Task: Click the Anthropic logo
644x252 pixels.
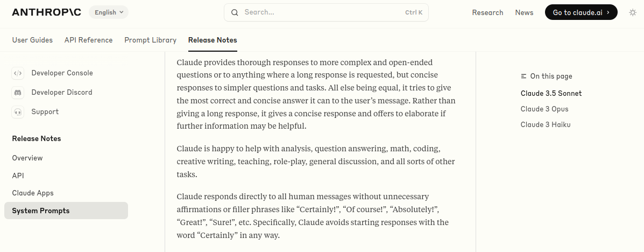Action: [x=46, y=12]
